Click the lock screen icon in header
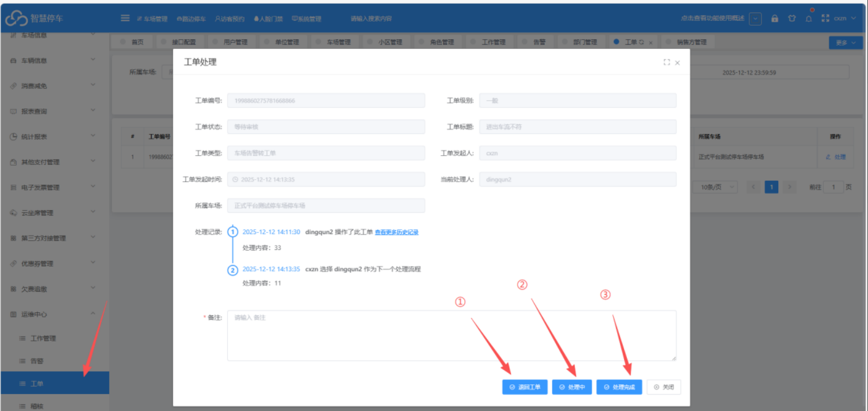Viewport: 868px width, 411px height. (x=774, y=19)
